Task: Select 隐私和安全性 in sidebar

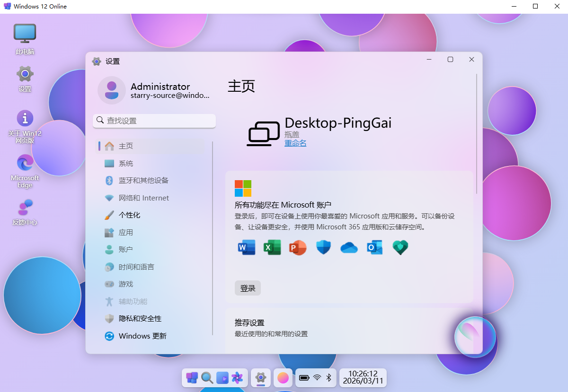Action: coord(140,319)
